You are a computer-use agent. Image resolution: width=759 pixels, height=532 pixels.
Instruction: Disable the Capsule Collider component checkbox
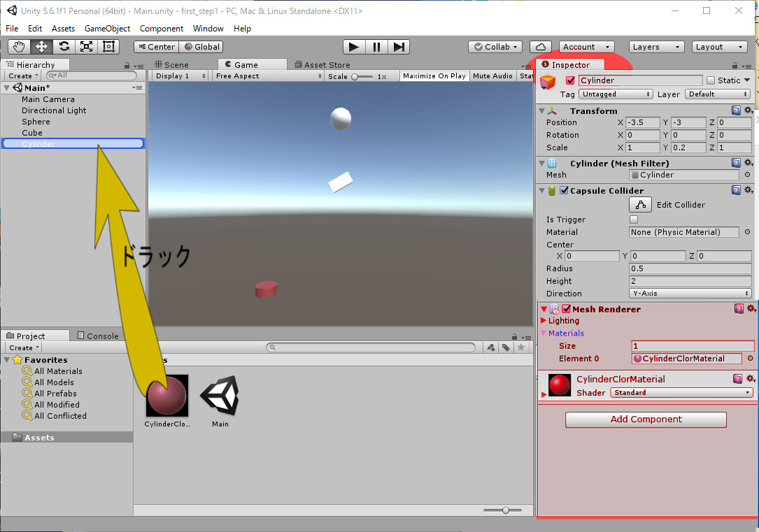click(x=564, y=191)
